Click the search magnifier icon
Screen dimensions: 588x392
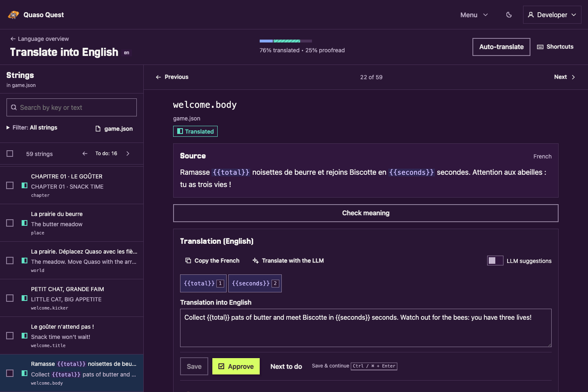[14, 107]
